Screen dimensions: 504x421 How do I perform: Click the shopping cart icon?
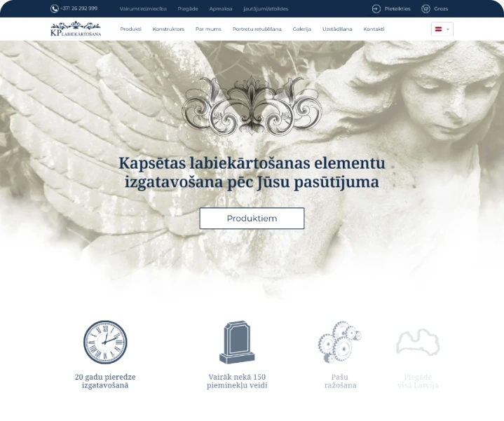pyautogui.click(x=425, y=8)
